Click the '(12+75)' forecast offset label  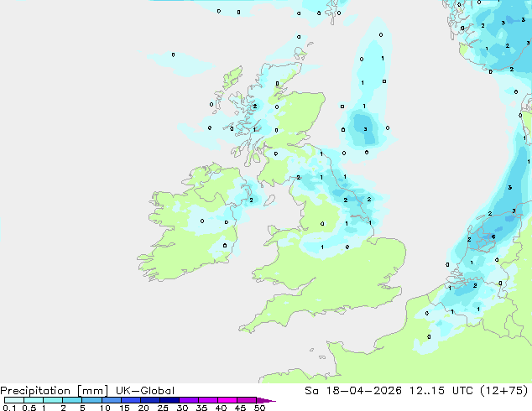click(504, 391)
